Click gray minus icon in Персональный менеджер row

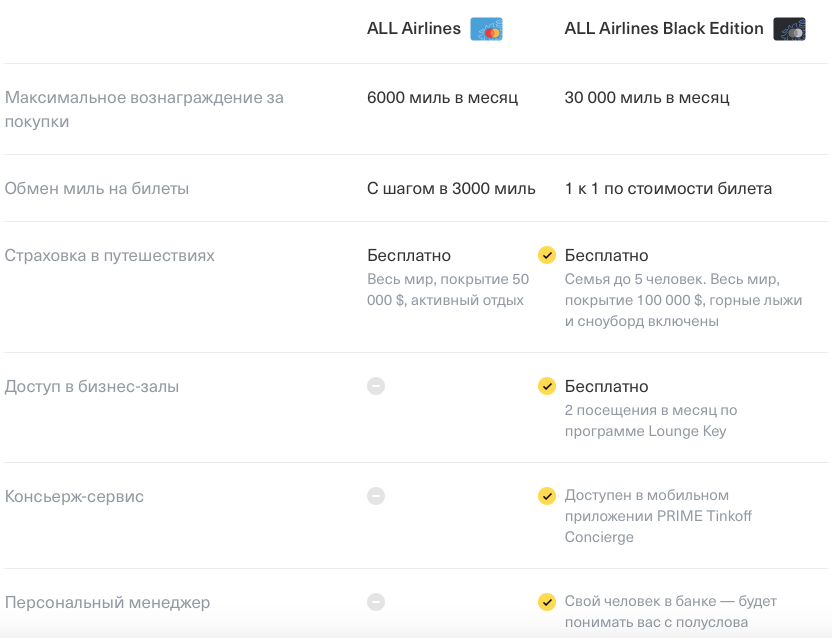click(x=376, y=602)
